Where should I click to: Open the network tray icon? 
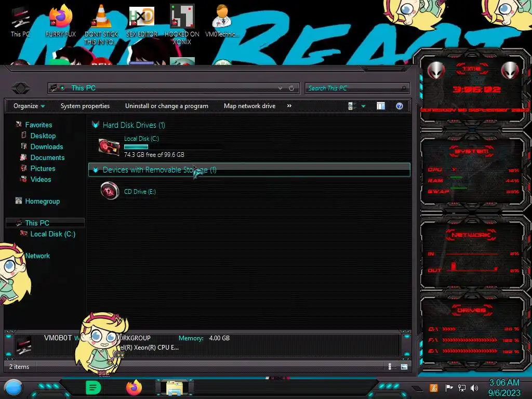point(461,388)
